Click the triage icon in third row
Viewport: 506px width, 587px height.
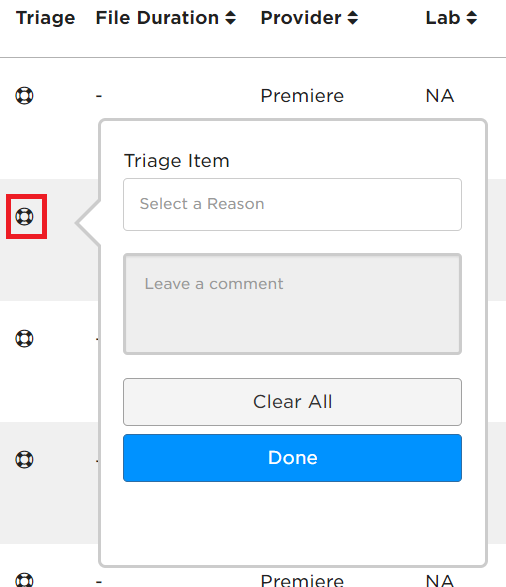[x=24, y=338]
